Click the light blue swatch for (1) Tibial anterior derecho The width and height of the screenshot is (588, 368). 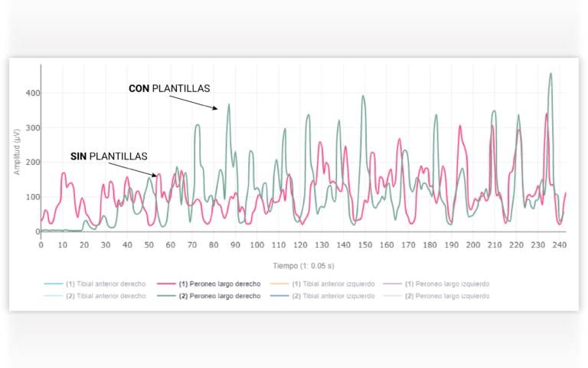(54, 284)
